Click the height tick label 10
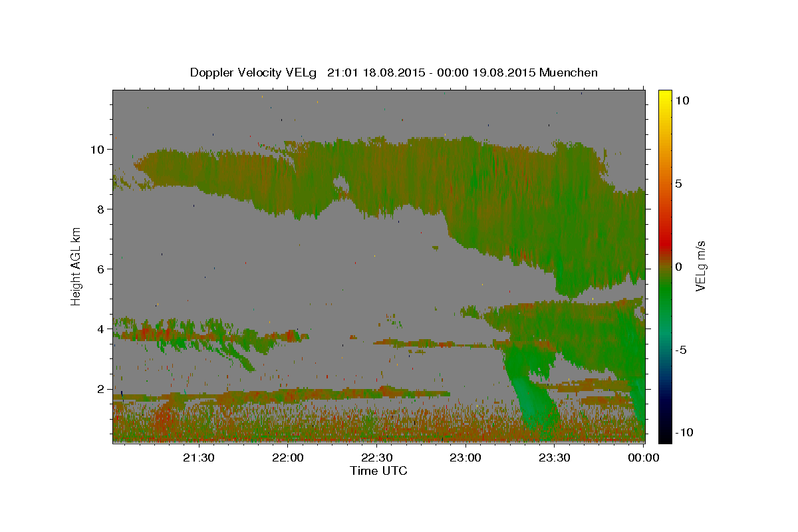Screen dimensions: 798x532 (x=98, y=149)
